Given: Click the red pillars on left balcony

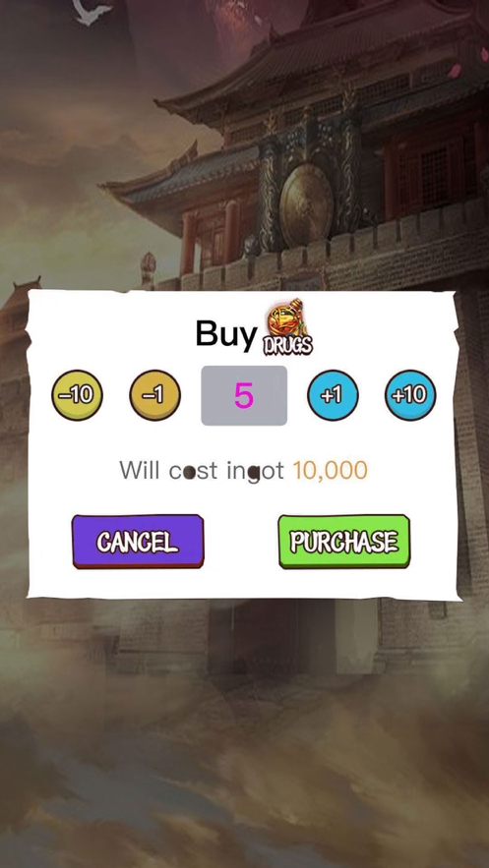Looking at the screenshot, I should pyautogui.click(x=209, y=238).
